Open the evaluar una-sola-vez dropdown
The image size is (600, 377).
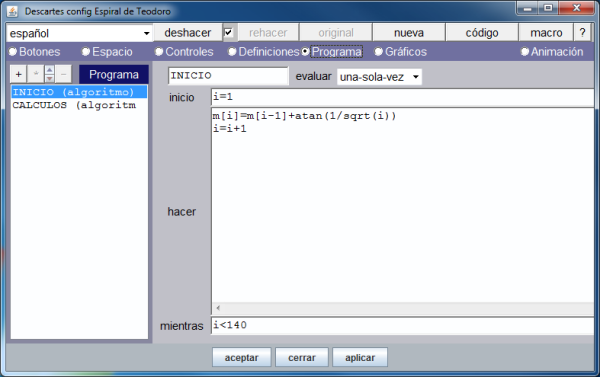[x=379, y=77]
